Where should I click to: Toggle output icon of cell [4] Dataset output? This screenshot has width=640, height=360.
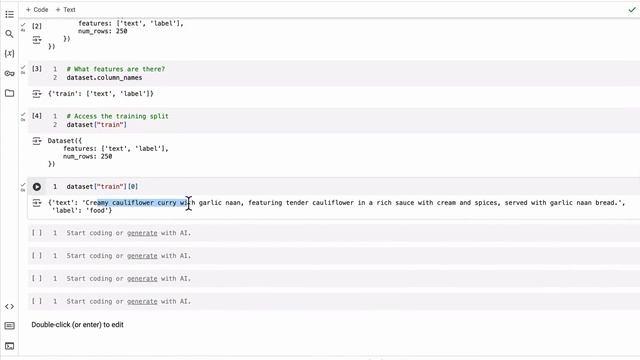(x=37, y=141)
